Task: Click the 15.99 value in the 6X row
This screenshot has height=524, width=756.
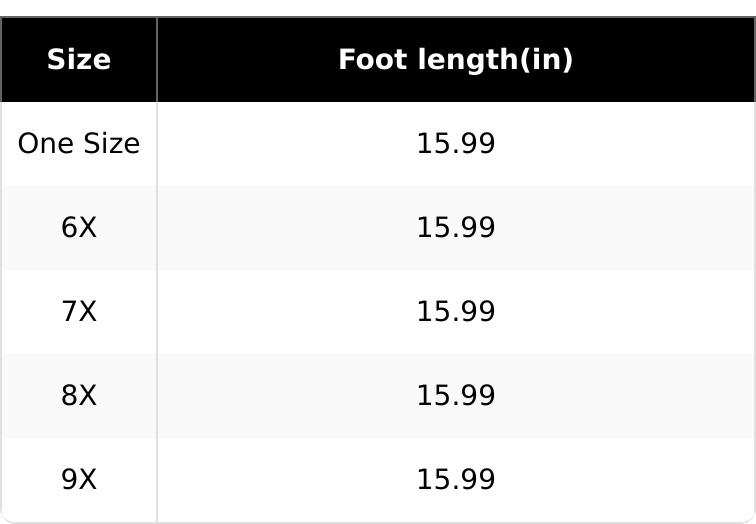Action: coord(455,228)
